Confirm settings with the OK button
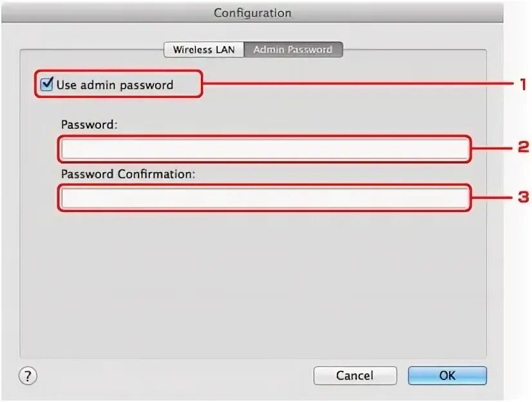 point(447,376)
